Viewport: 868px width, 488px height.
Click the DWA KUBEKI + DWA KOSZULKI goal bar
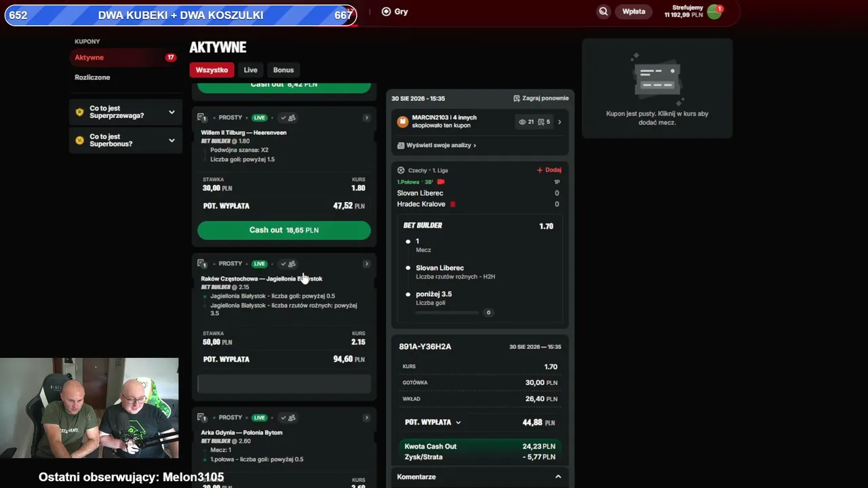point(180,15)
